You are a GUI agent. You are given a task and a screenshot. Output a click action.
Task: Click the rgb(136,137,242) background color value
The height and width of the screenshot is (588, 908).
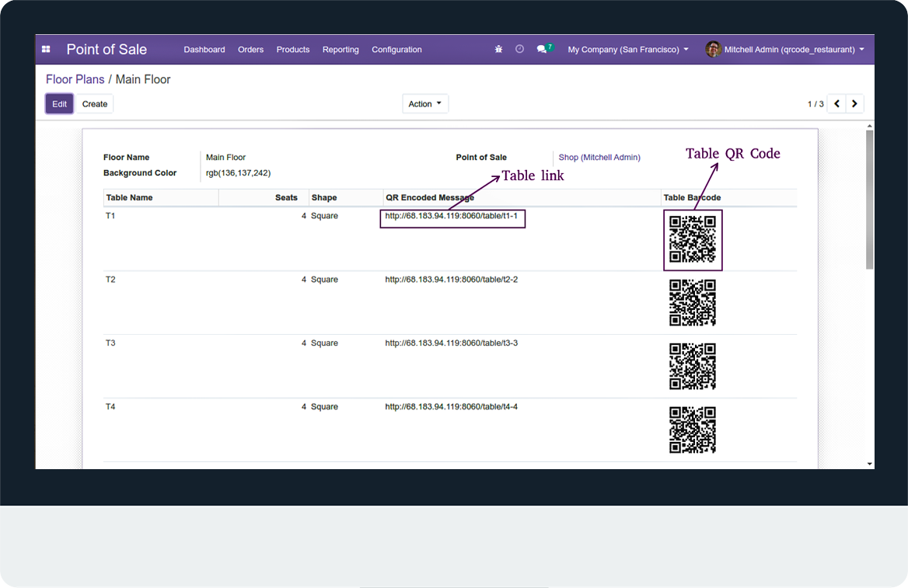[238, 173]
